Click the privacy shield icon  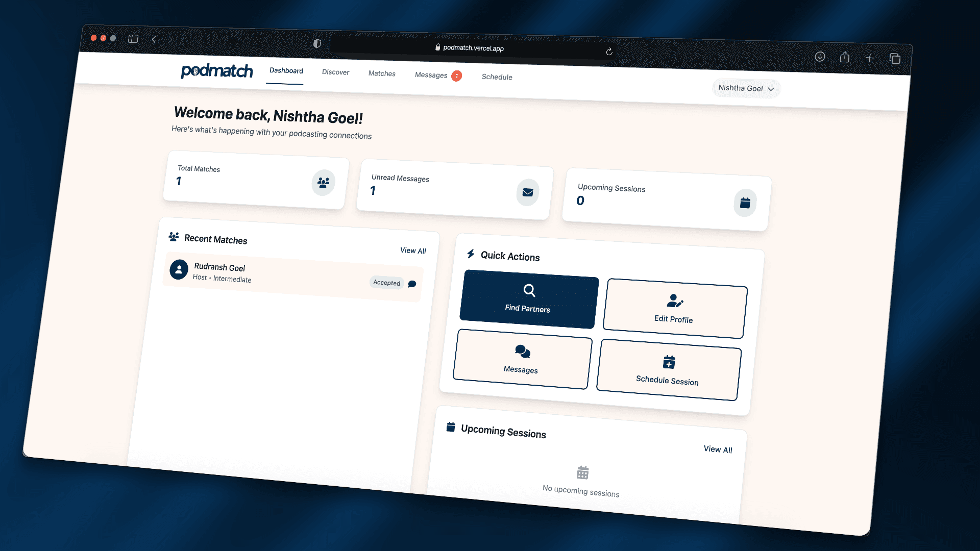click(x=317, y=43)
